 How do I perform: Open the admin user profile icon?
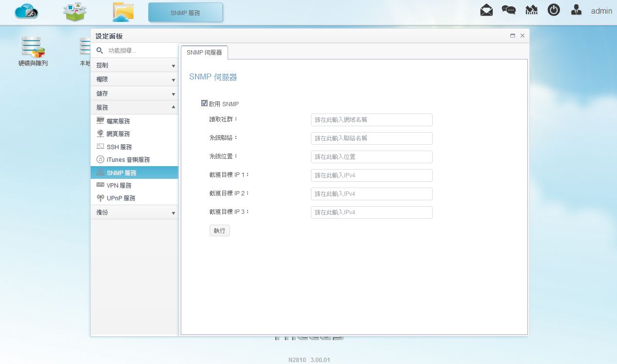pyautogui.click(x=577, y=10)
